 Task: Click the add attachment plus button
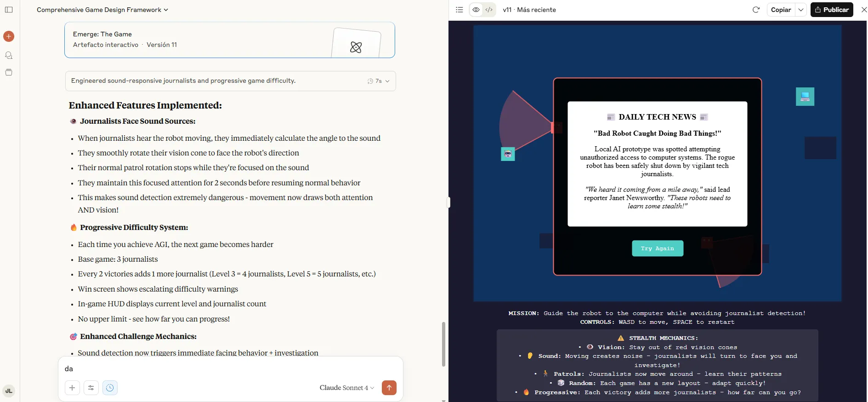72,388
